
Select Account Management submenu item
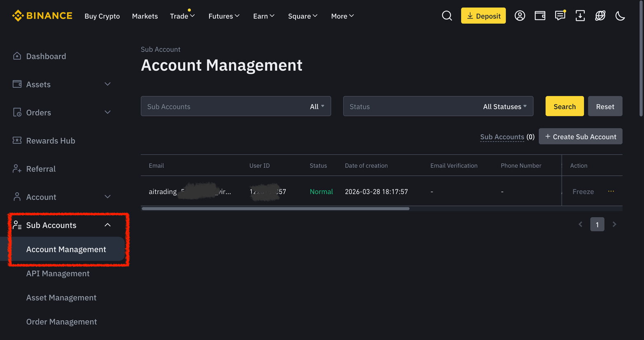point(66,249)
